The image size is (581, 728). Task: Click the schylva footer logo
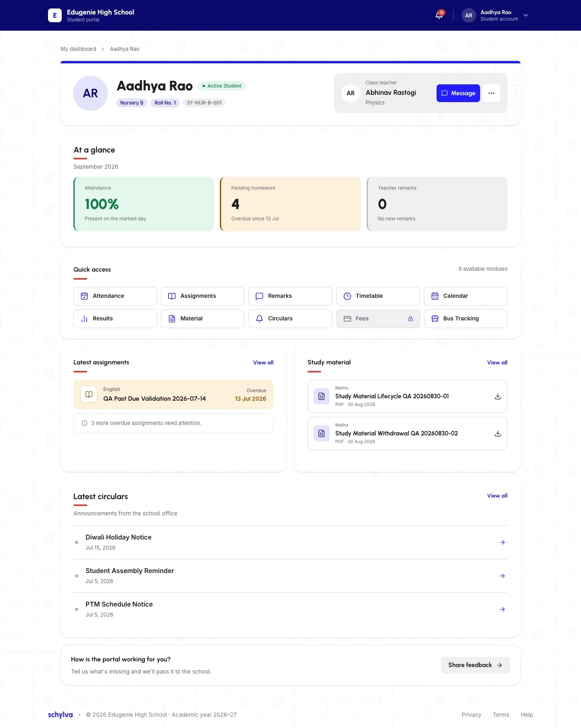61,715
